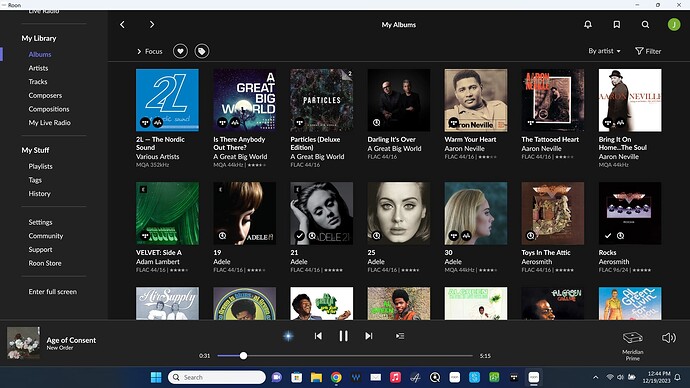Click the Warm Your Heart album title
690x388 pixels.
[x=470, y=139]
